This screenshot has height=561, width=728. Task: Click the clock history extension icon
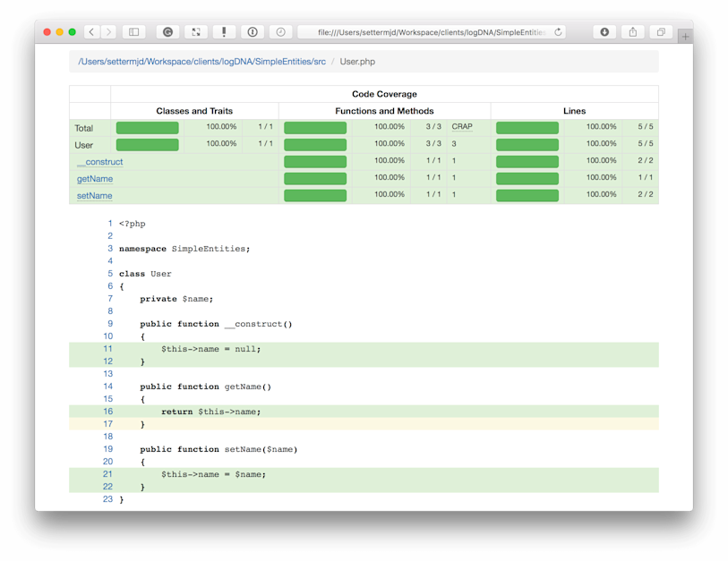[x=280, y=32]
